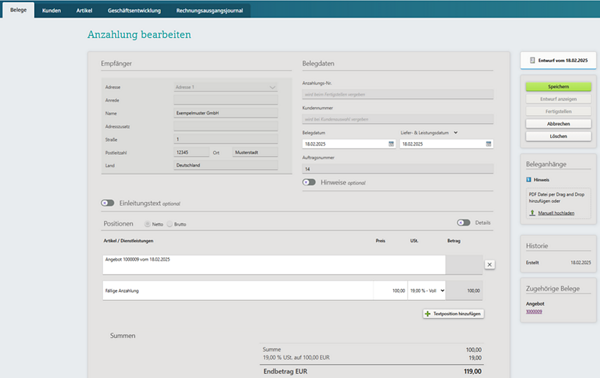Remove the Angebot 1000009 position row
The width and height of the screenshot is (600, 378).
(x=489, y=264)
